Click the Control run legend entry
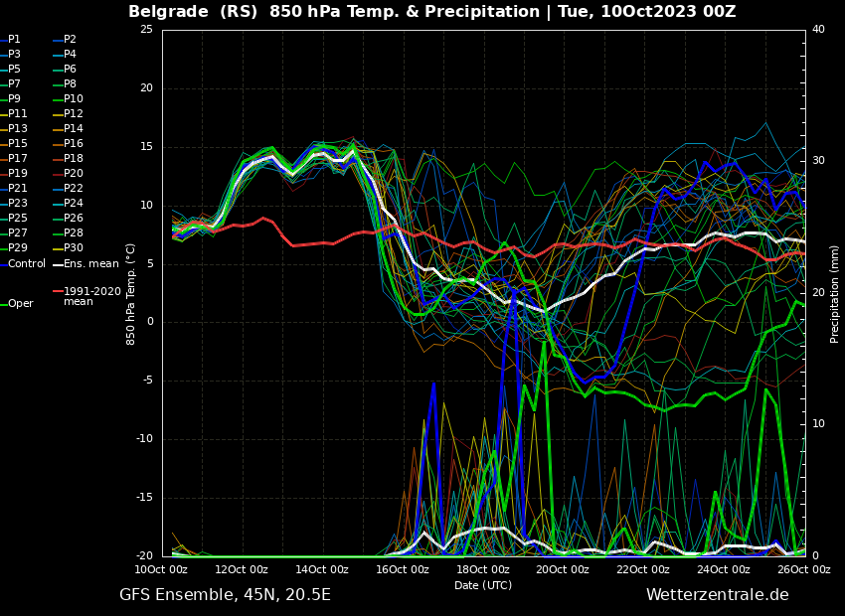This screenshot has height=616, width=845. [27, 263]
